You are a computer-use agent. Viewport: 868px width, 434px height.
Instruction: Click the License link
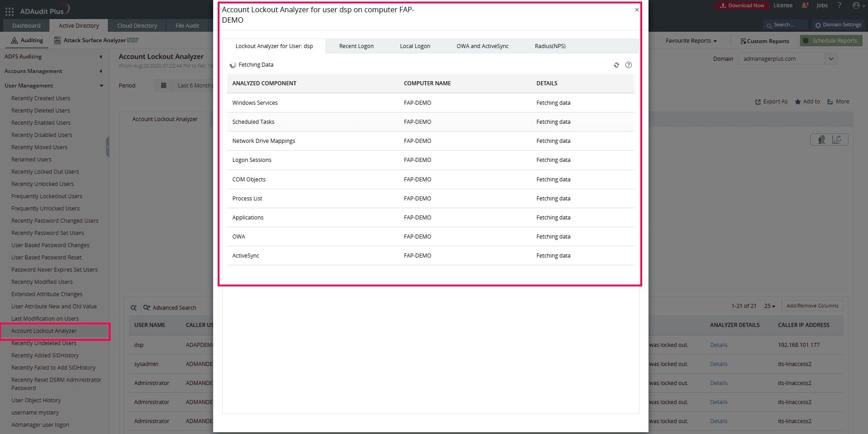pyautogui.click(x=783, y=5)
